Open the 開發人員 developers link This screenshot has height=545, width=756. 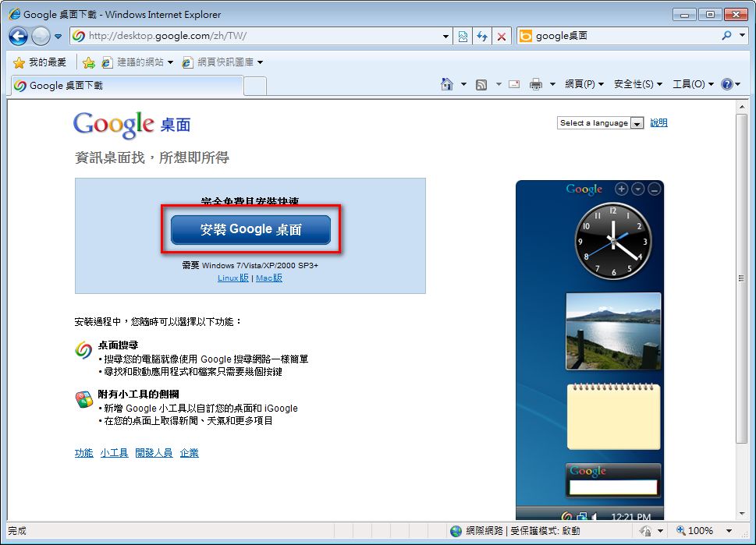[x=154, y=453]
